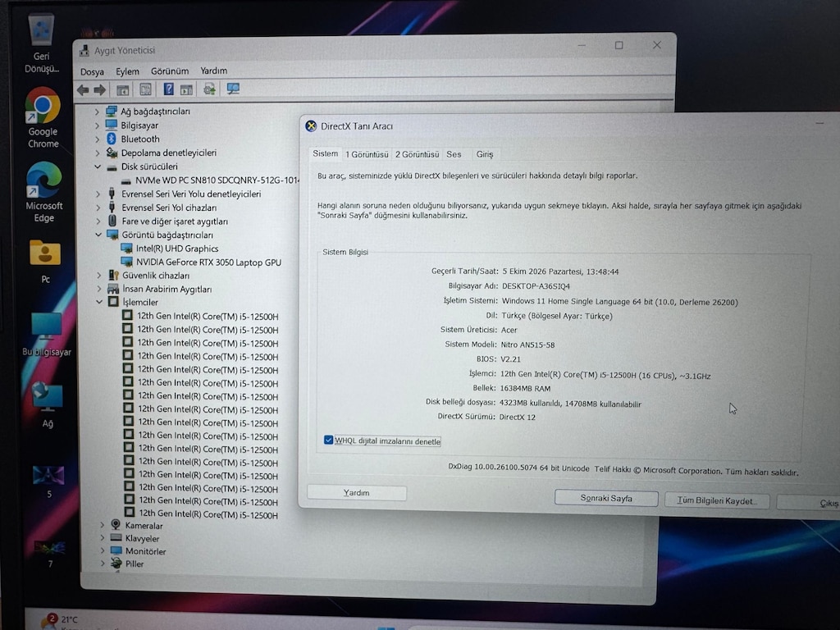Switch to the 1 Görüntüsü tab
This screenshot has width=840, height=630.
367,154
